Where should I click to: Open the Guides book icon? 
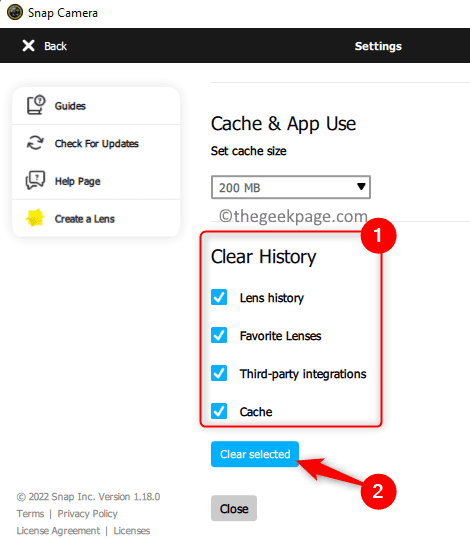pos(36,104)
